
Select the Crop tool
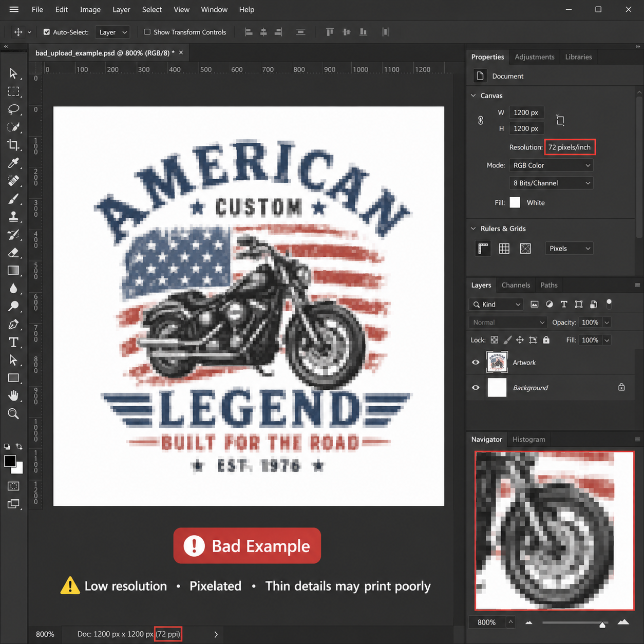tap(14, 145)
